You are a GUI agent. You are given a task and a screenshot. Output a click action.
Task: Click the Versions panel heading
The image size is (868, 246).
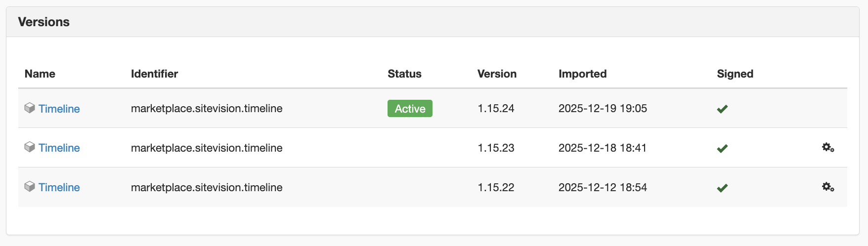(44, 22)
